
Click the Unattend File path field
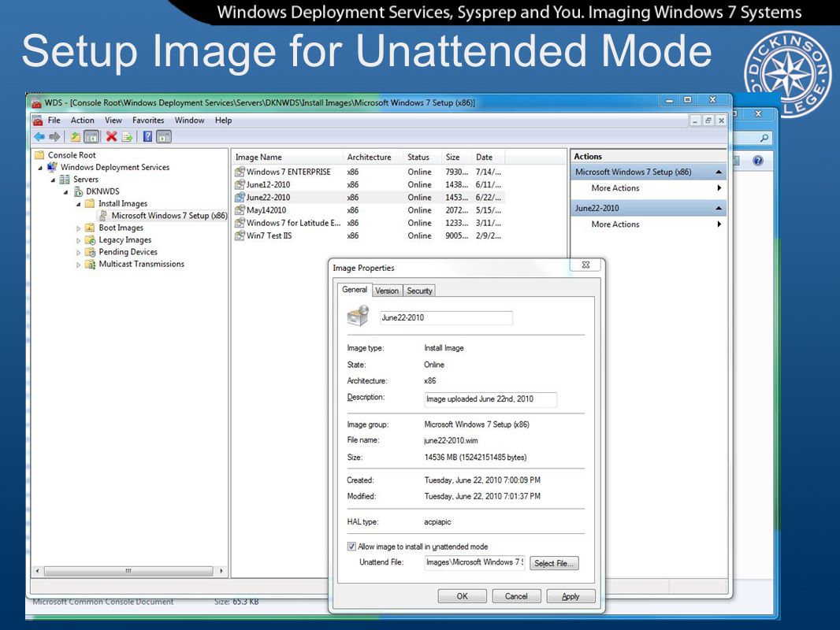tap(474, 562)
